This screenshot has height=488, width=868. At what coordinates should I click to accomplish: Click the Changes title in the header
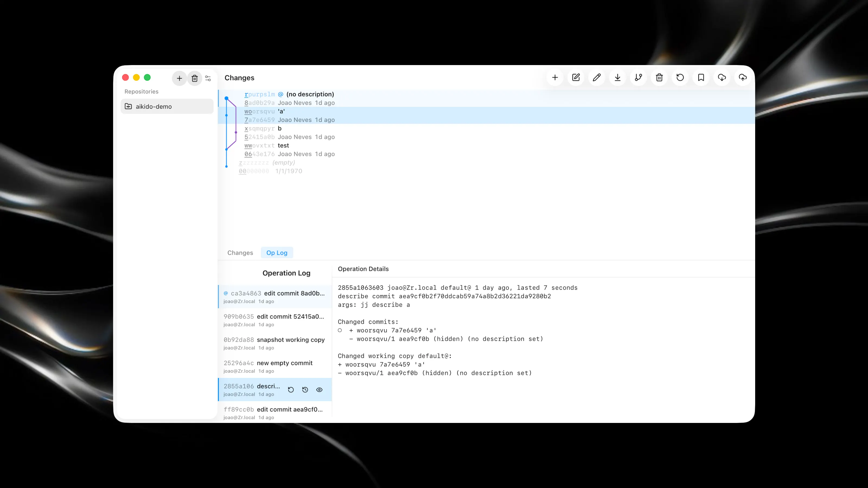[x=239, y=78]
